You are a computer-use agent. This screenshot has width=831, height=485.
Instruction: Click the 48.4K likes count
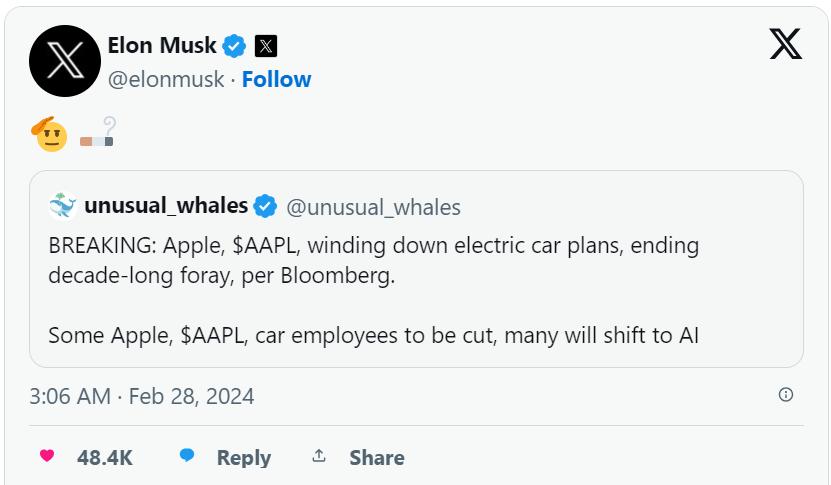coord(104,458)
